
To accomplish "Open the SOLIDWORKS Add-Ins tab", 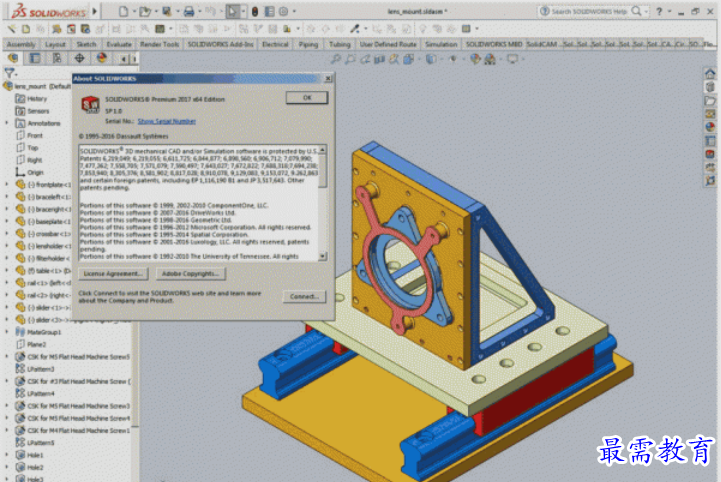I will pos(220,44).
